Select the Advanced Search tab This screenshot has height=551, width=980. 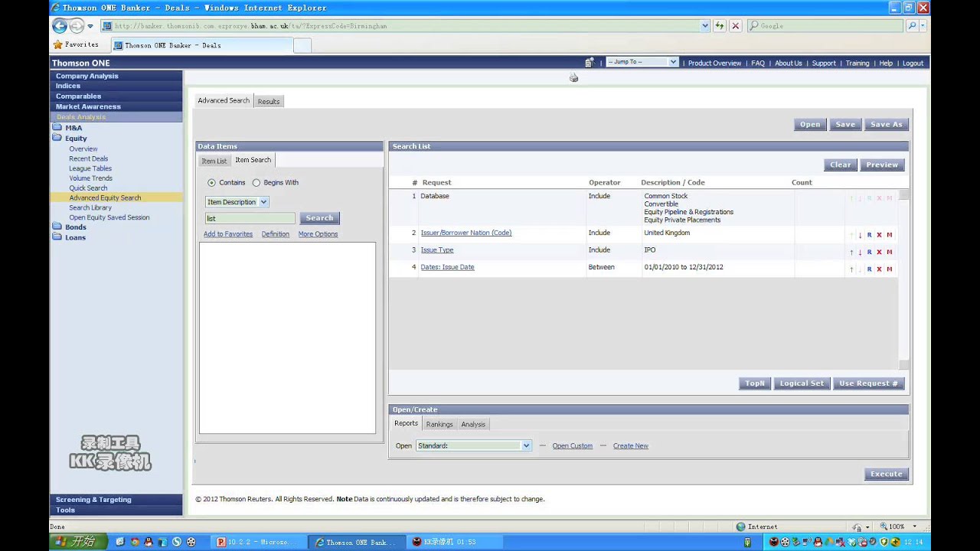coord(224,100)
